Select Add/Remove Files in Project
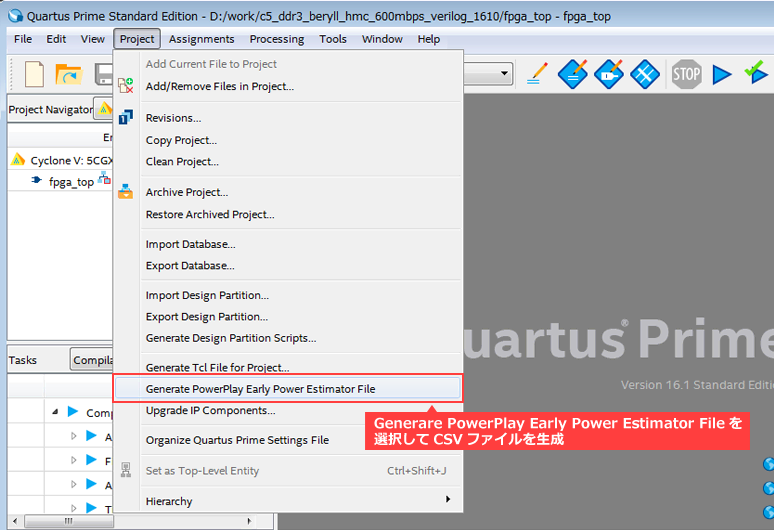Screen dimensions: 774x530 coord(288,86)
